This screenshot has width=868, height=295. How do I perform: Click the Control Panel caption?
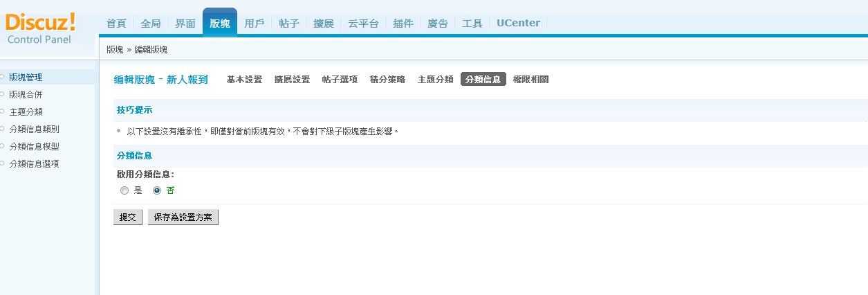pos(39,39)
